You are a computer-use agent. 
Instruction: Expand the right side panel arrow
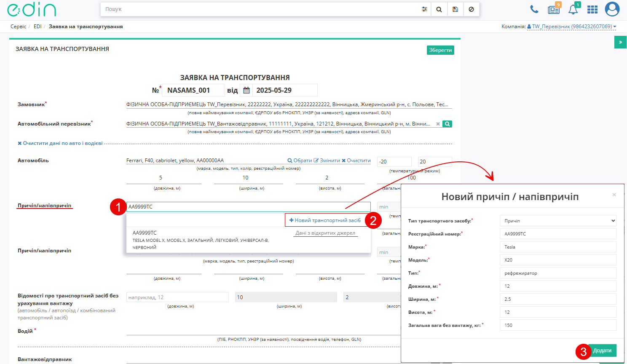coord(620,42)
